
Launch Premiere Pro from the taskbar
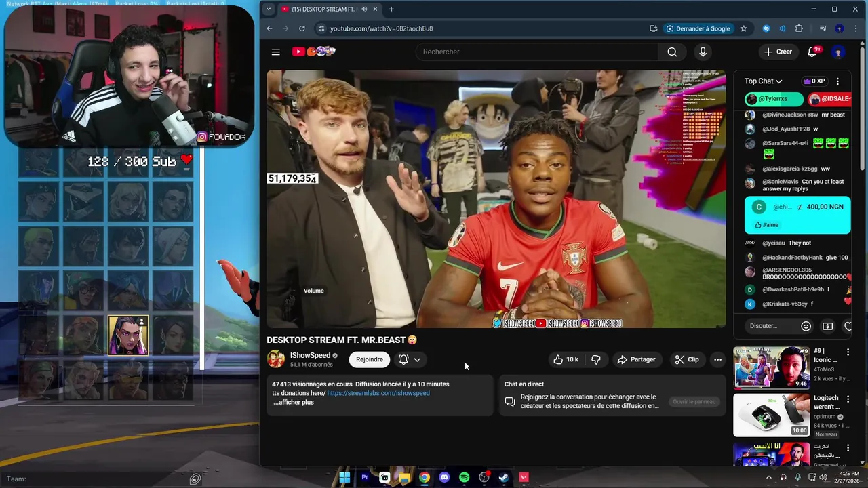point(365,477)
